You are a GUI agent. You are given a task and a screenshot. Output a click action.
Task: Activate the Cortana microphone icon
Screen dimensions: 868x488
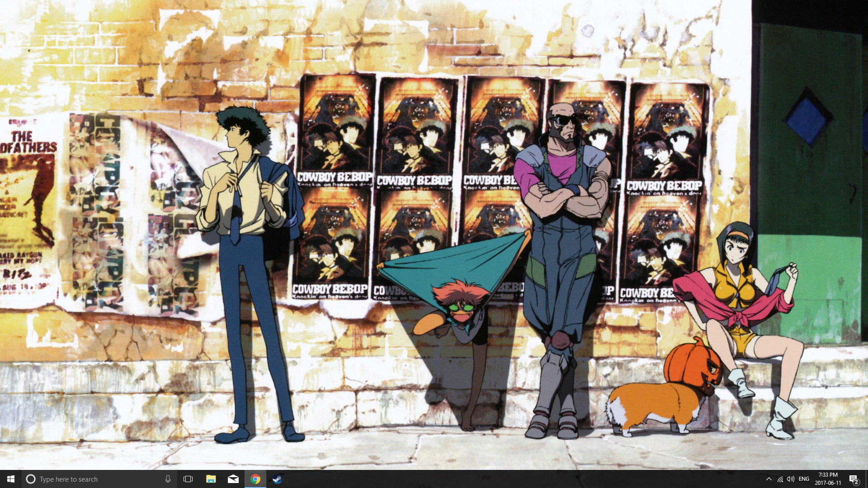pyautogui.click(x=168, y=479)
